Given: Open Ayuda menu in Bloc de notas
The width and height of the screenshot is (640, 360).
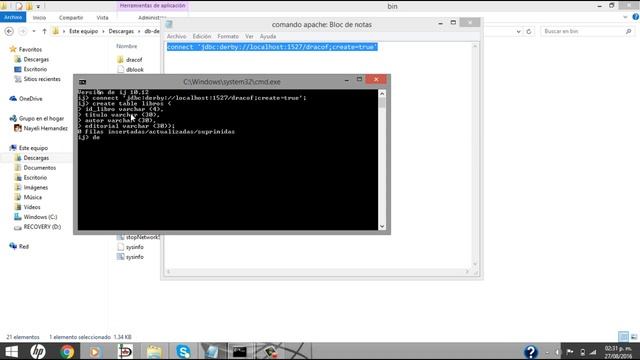Looking at the screenshot, I should coord(268,36).
